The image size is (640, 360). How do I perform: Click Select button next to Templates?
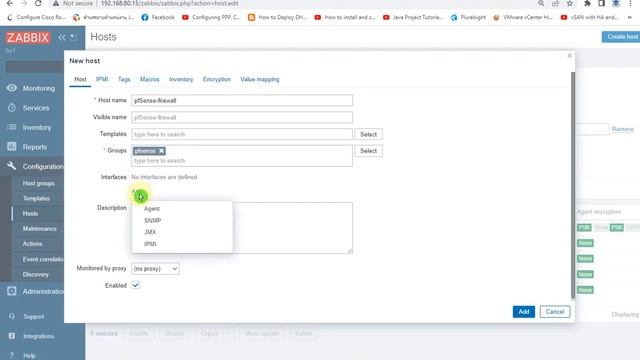[368, 134]
